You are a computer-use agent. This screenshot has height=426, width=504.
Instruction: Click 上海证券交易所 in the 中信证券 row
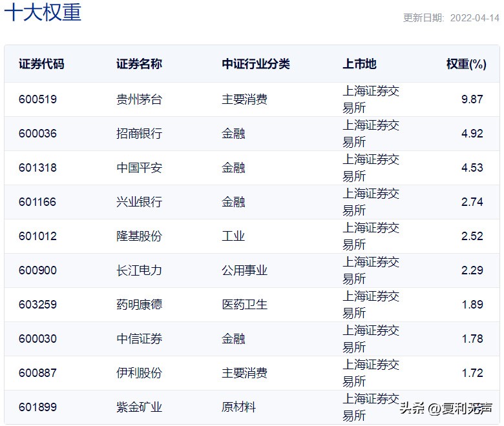[371, 339]
